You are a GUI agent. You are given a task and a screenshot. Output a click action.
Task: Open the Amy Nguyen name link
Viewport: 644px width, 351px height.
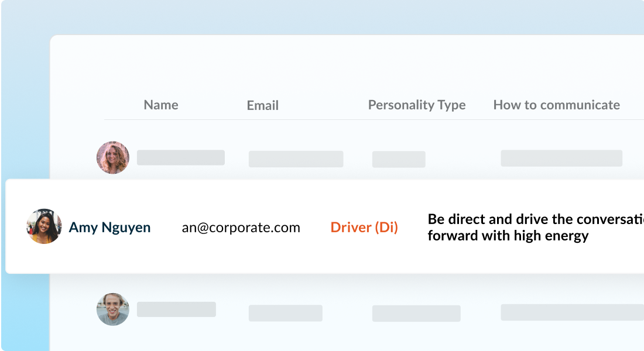click(x=109, y=227)
